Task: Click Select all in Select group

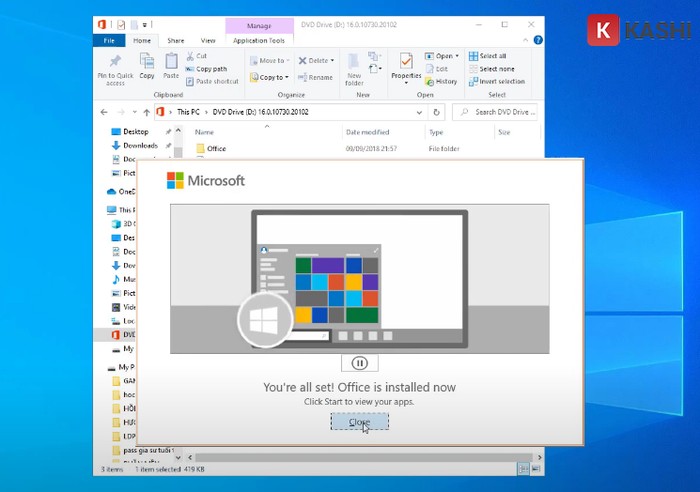Action: pyautogui.click(x=492, y=56)
